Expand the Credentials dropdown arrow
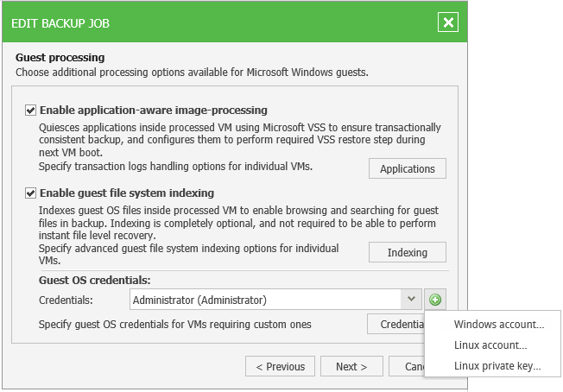 coord(409,300)
